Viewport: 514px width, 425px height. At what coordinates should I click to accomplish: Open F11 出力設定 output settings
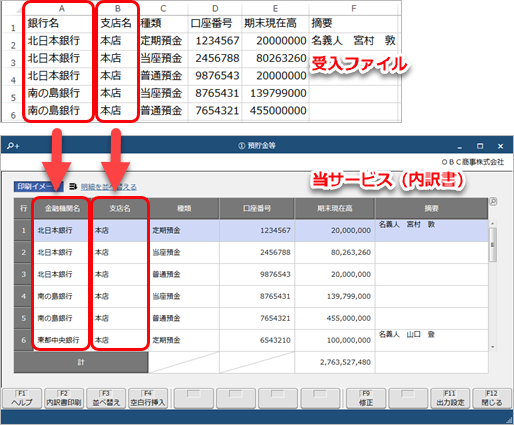click(x=450, y=398)
